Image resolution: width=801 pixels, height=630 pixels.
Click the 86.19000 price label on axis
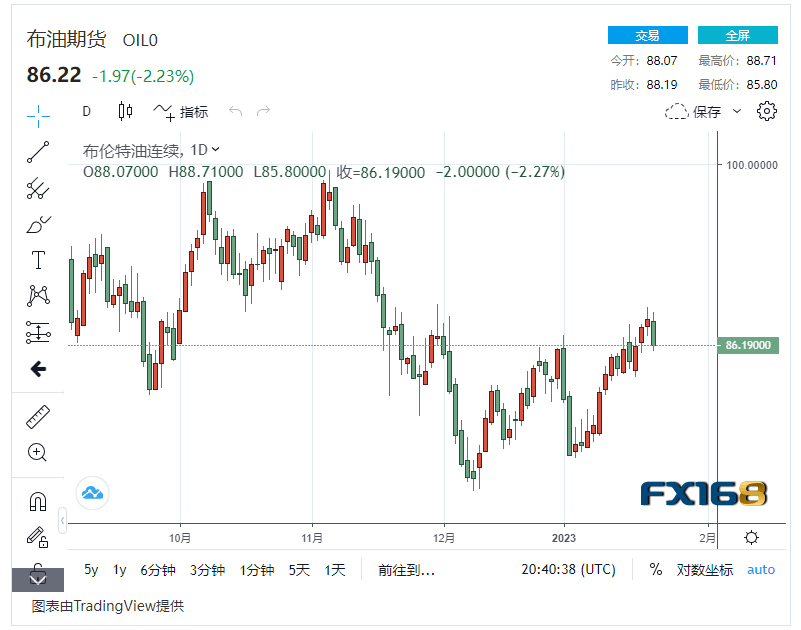tap(748, 345)
